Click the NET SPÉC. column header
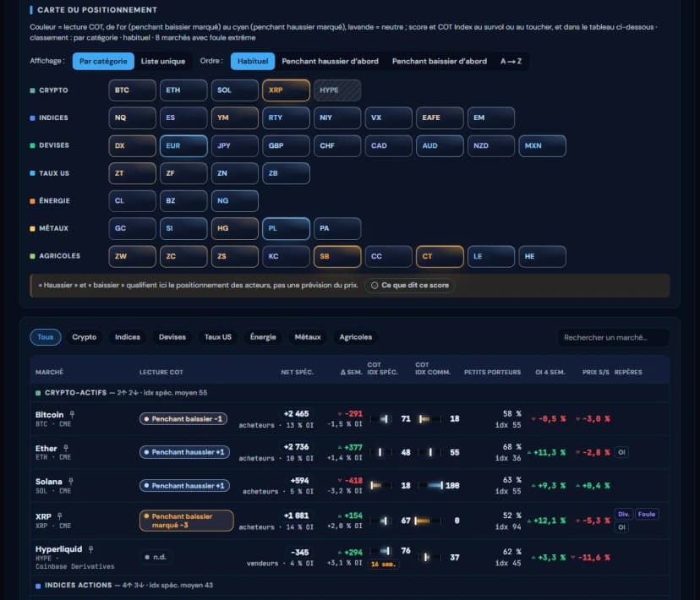The height and width of the screenshot is (600, 700). 298,372
